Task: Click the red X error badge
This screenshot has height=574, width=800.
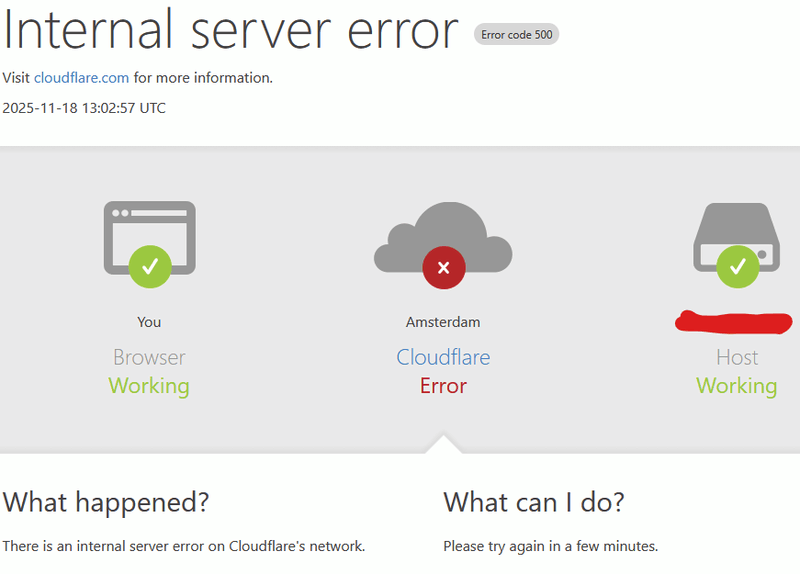Action: point(444,267)
